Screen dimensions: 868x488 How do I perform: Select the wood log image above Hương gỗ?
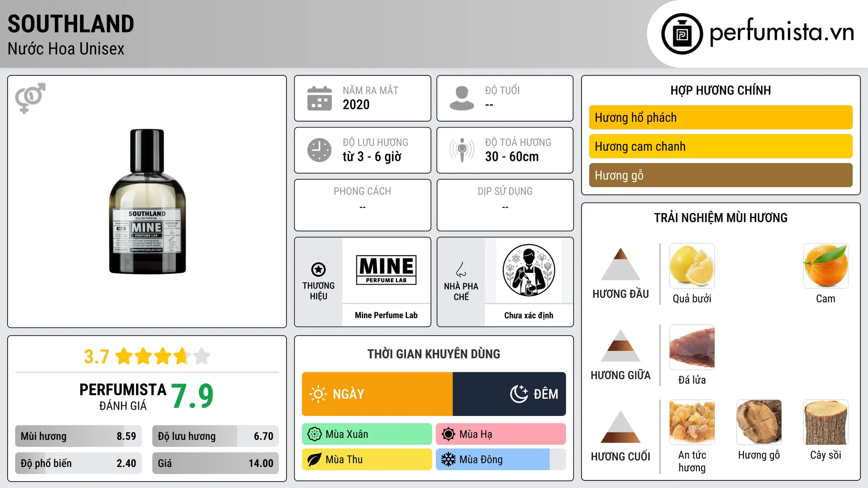click(x=759, y=422)
